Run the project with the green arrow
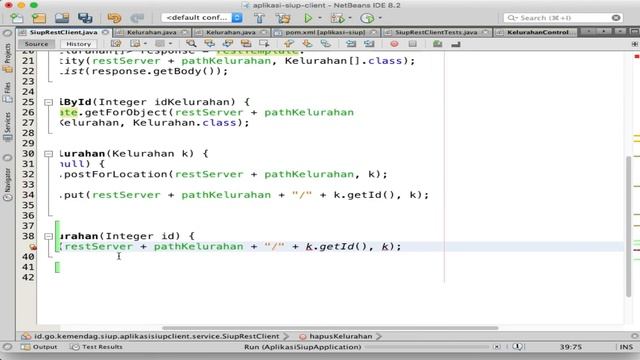640x360 pixels. (x=308, y=18)
